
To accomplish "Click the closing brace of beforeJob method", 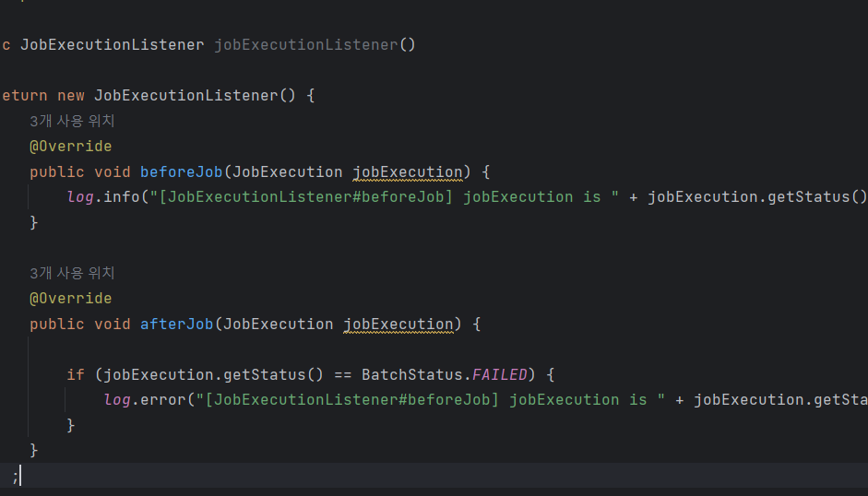I will point(34,222).
